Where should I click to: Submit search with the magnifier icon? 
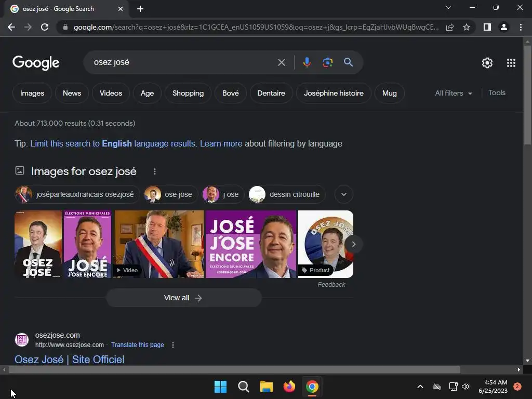point(348,62)
